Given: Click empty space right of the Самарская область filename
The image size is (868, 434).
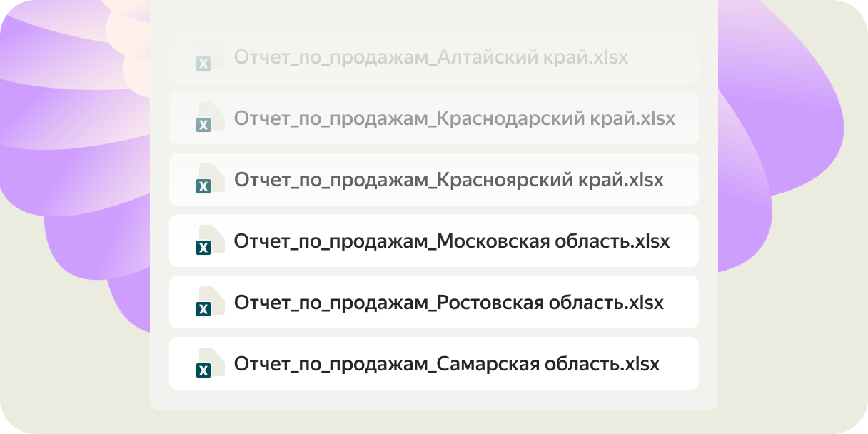Looking at the screenshot, I should click(678, 364).
